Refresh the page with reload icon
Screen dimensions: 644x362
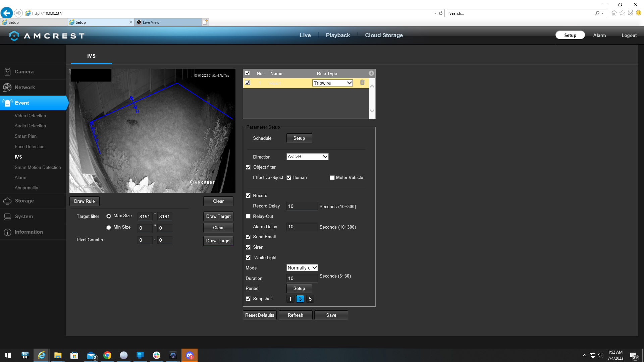441,13
